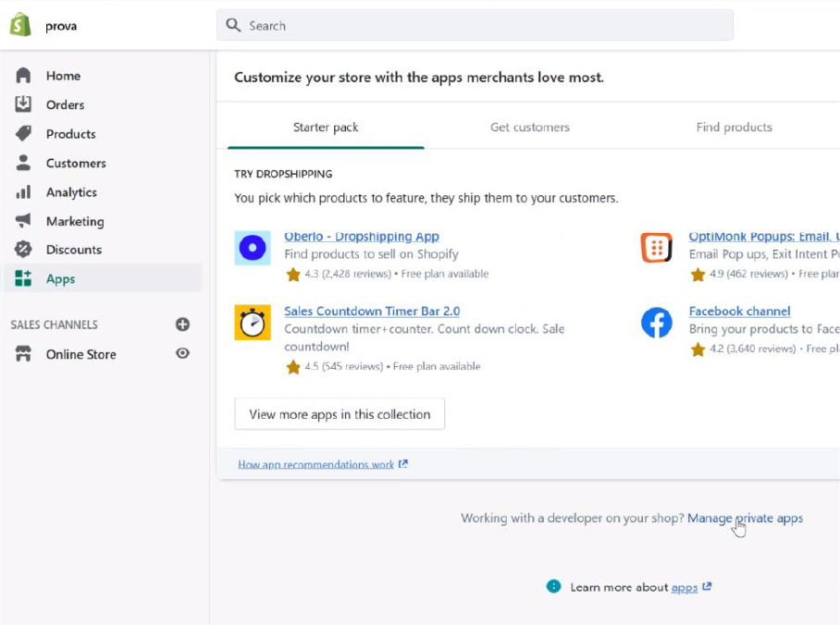Click View more apps in this collection
The height and width of the screenshot is (625, 840).
point(340,414)
